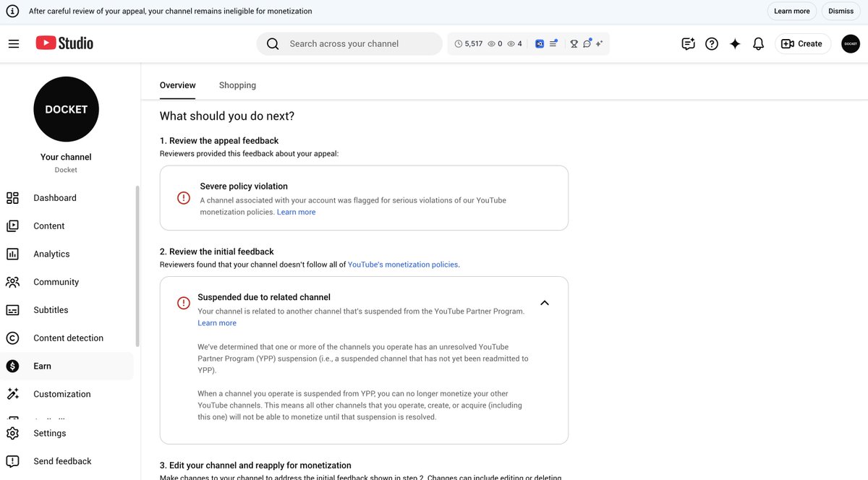Image resolution: width=868 pixels, height=480 pixels.
Task: Open the DOCKET account avatar menu
Action: 851,43
